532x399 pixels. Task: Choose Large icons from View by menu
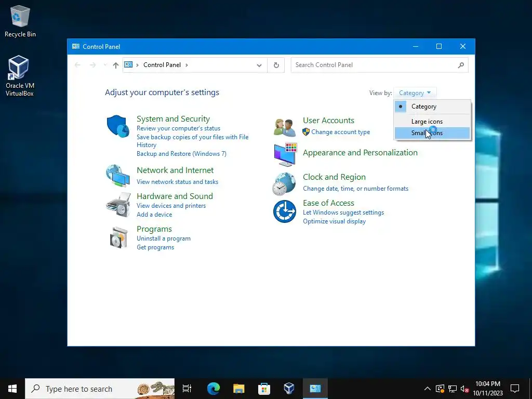(x=433, y=122)
